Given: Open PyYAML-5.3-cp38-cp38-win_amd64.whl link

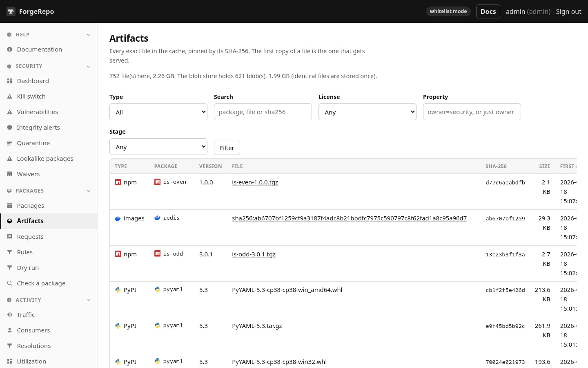Looking at the screenshot, I should [287, 290].
